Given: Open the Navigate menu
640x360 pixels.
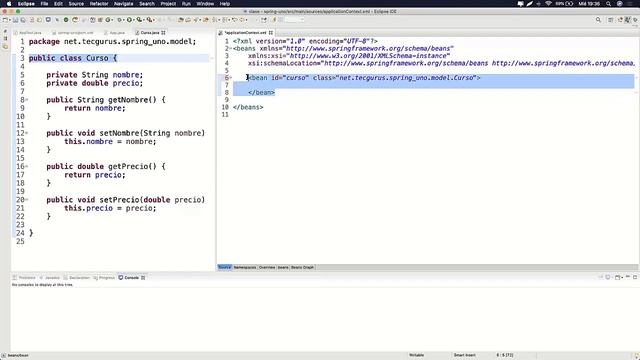Looking at the screenshot, I should point(123,4).
